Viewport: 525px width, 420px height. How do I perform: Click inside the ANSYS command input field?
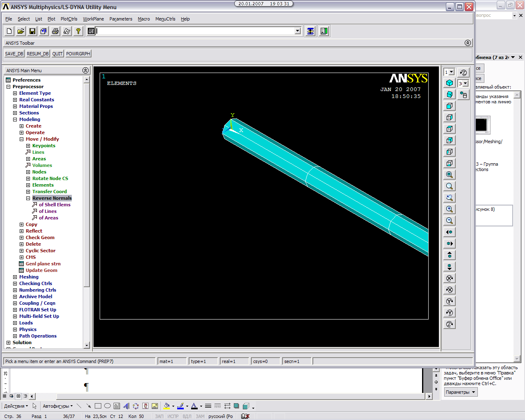click(x=195, y=31)
